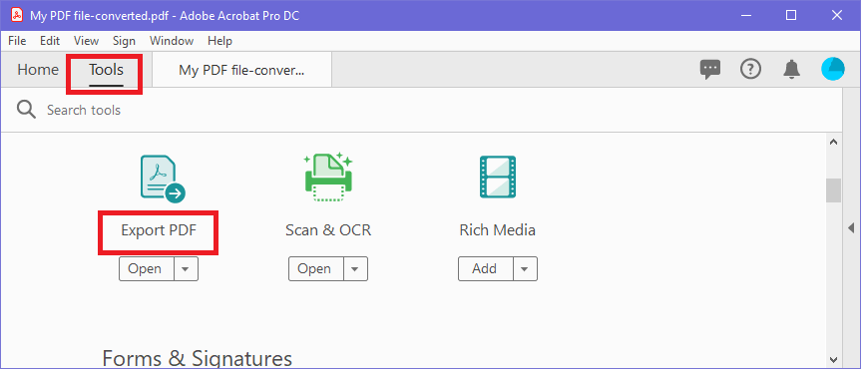Screen dimensions: 868x370
Task: Expand the Rich Media Add dropdown arrow
Action: point(525,269)
